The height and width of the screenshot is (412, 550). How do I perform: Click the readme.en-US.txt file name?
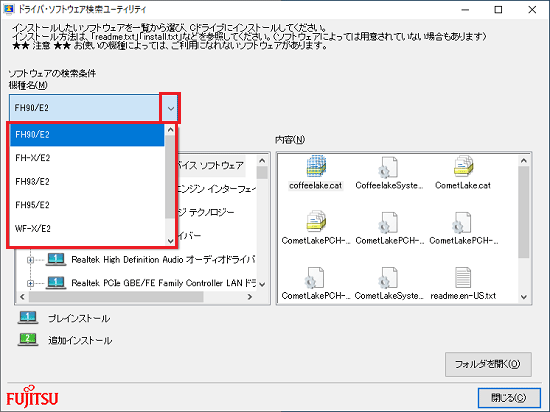click(463, 296)
